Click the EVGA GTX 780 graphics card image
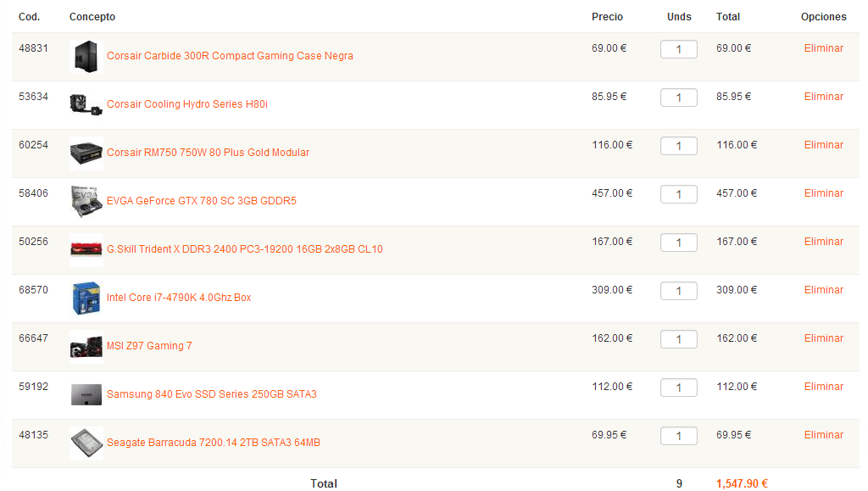The image size is (868, 491). click(86, 202)
